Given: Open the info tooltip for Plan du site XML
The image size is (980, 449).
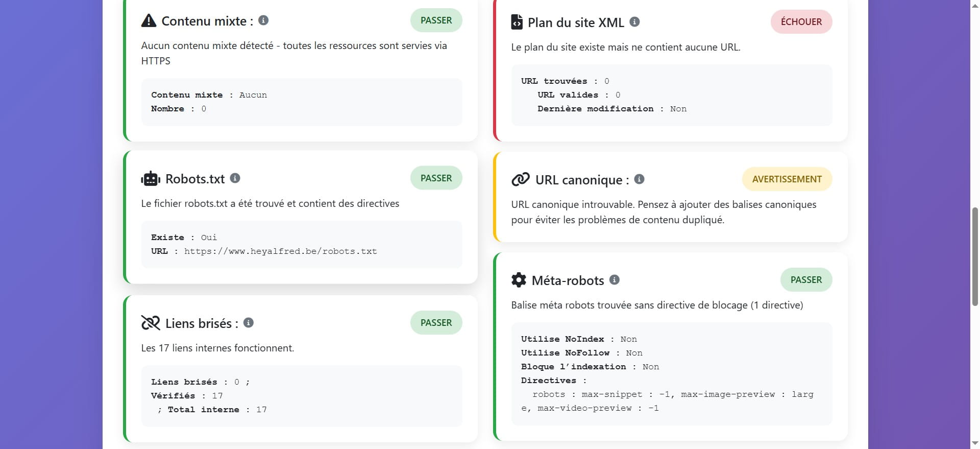Looking at the screenshot, I should 634,22.
